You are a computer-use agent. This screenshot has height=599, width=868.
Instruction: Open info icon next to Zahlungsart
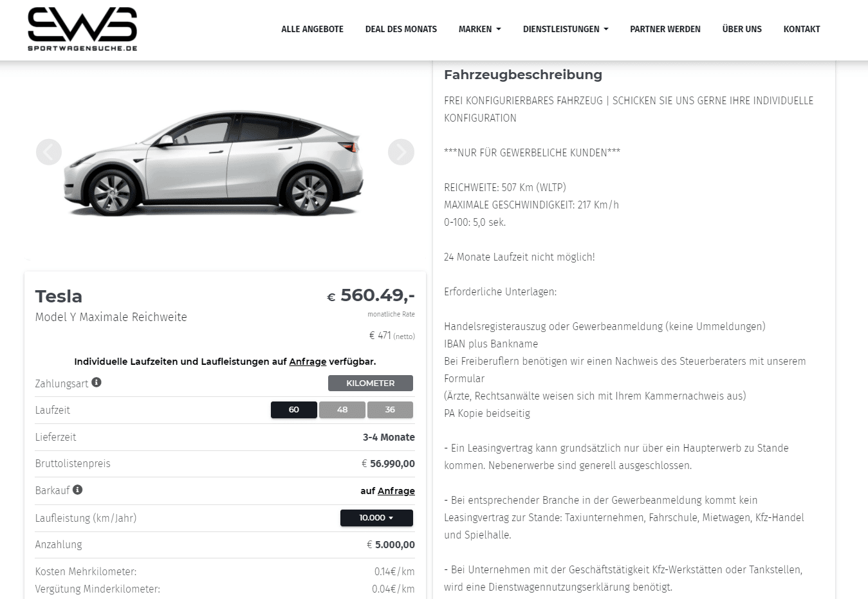pos(97,382)
